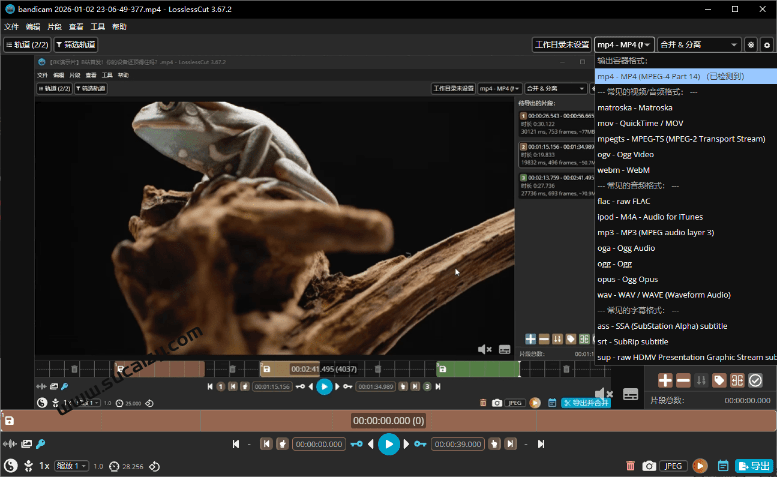Viewport: 777px width, 477px height.
Task: Click the check-circle icon in segment panel
Action: (756, 380)
